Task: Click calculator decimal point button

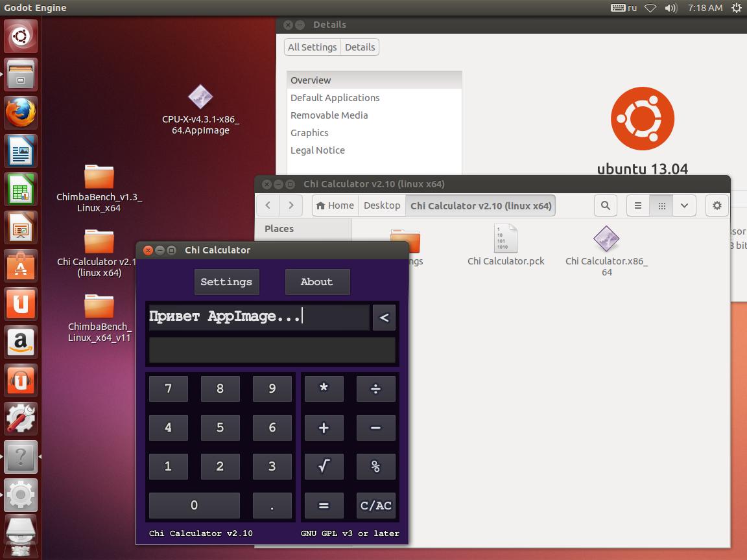Action: (272, 506)
